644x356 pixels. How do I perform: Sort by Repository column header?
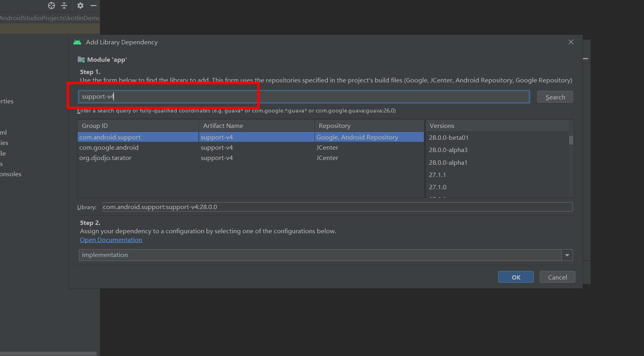point(369,126)
